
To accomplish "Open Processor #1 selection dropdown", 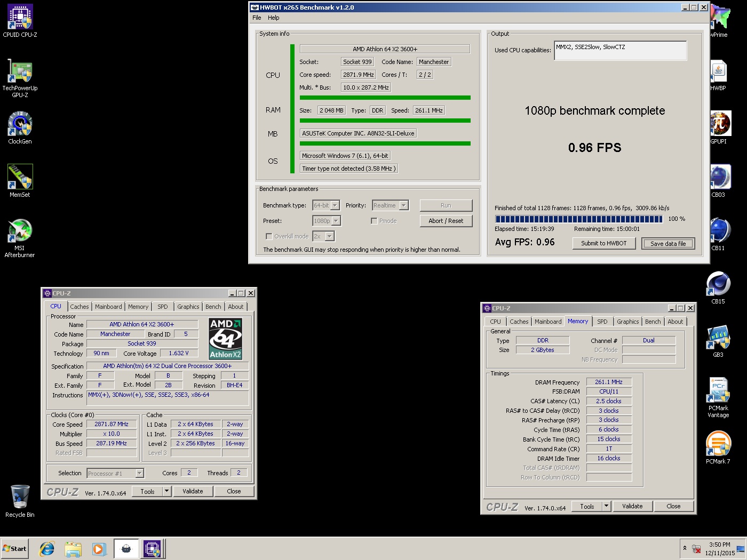I will [116, 473].
